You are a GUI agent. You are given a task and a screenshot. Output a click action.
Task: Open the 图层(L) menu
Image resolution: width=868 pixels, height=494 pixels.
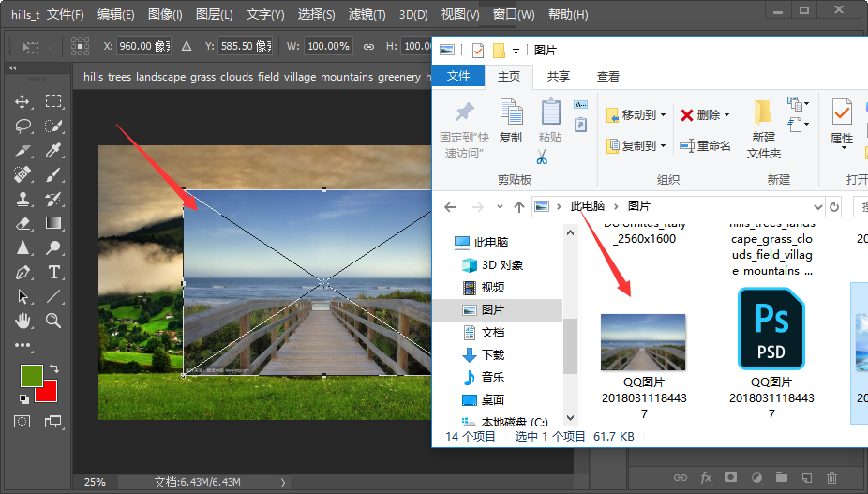[215, 15]
